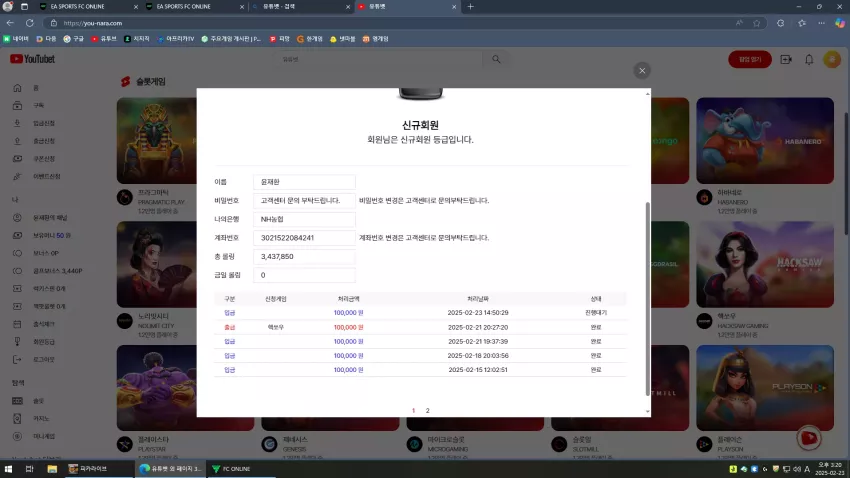
Task: Click the date 2025-02-18 20:03:56
Action: (x=478, y=356)
